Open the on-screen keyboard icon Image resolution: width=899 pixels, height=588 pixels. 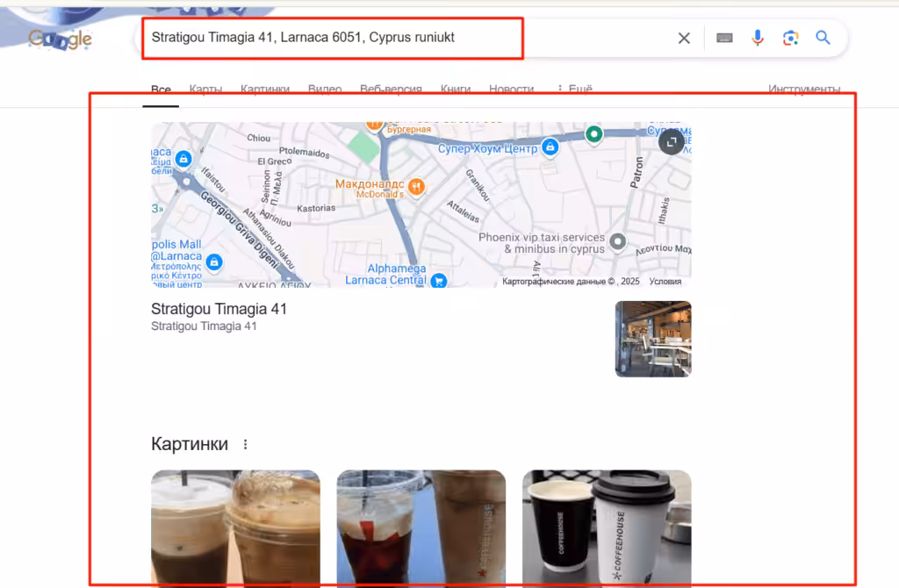pyautogui.click(x=724, y=39)
